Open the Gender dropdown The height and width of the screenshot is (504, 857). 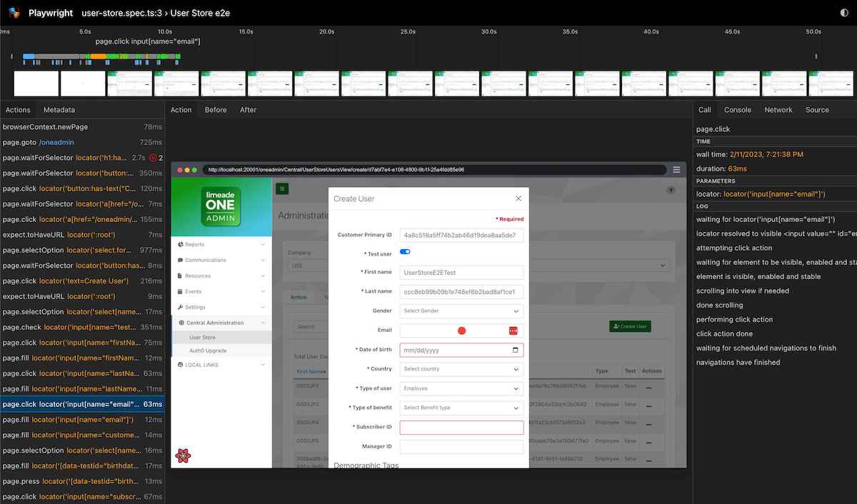coord(461,311)
